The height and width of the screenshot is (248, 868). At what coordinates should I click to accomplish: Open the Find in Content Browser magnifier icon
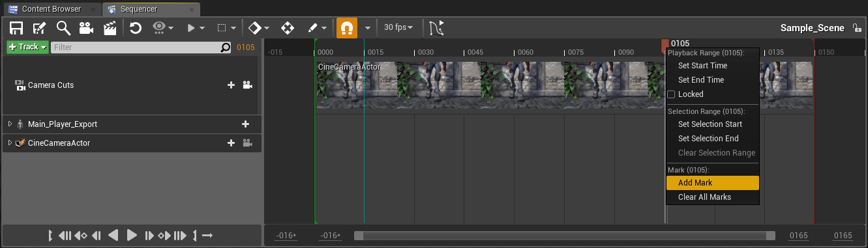click(63, 28)
